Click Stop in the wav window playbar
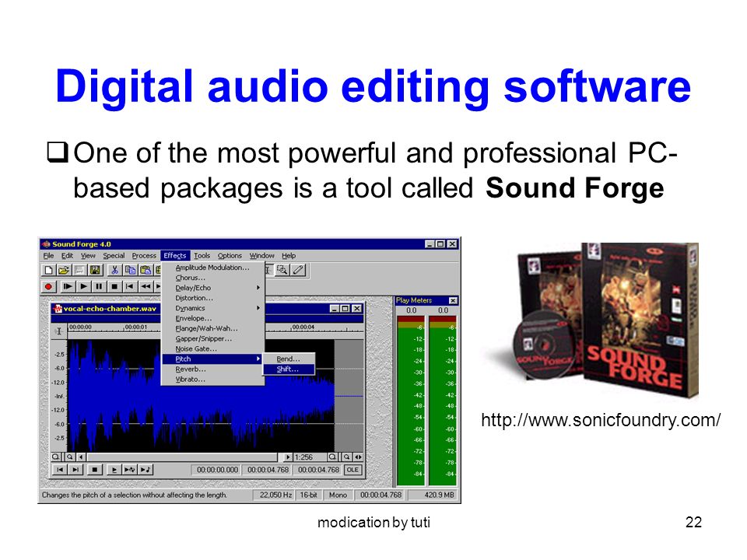 click(94, 470)
